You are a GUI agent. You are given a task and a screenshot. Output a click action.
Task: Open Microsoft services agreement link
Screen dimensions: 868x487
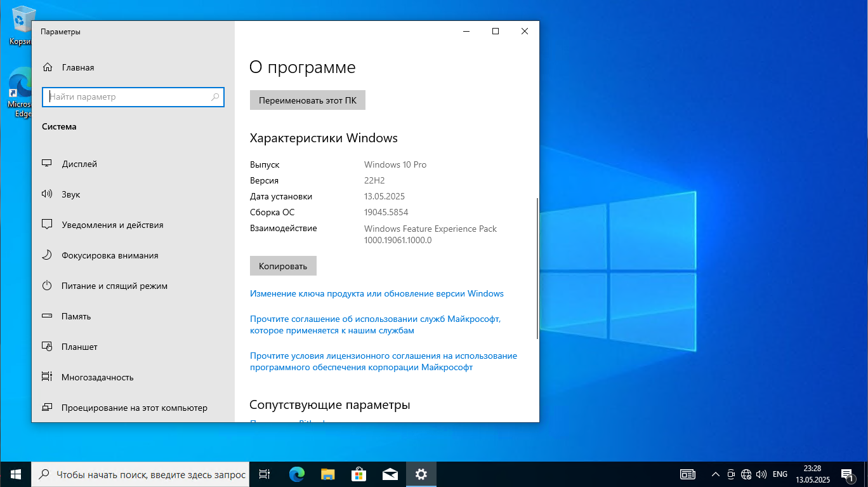376,324
